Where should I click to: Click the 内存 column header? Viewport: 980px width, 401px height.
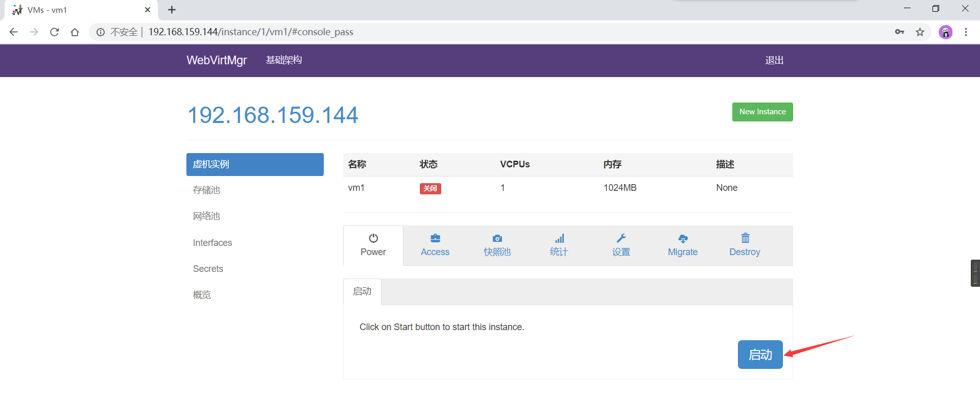click(612, 164)
